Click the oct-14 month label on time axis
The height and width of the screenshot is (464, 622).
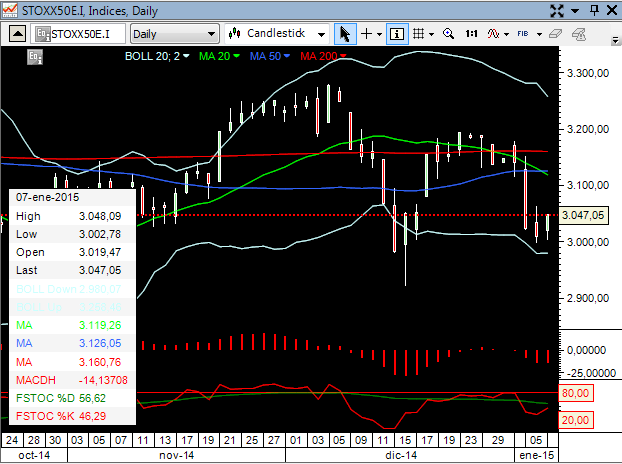click(34, 455)
